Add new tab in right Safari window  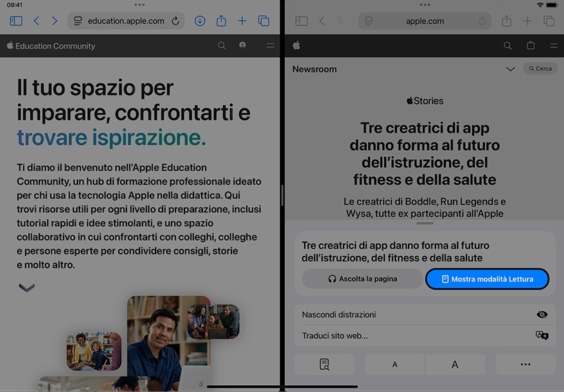pyautogui.click(x=527, y=21)
